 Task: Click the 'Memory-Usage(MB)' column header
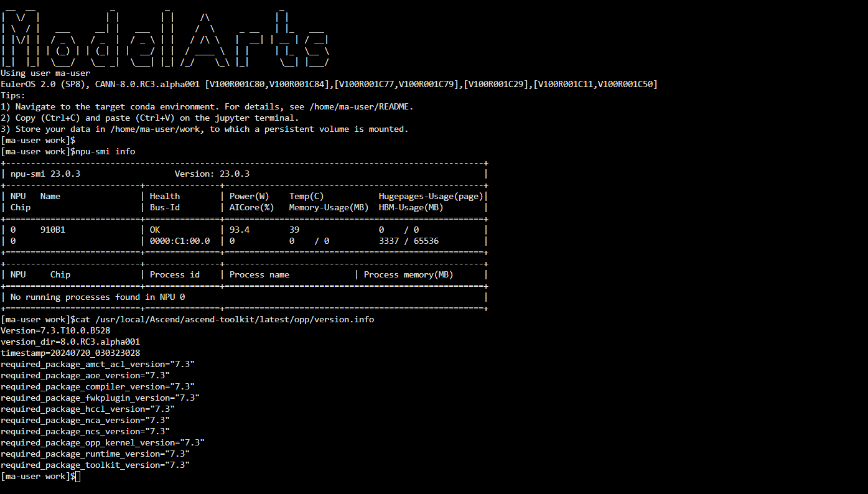(x=329, y=207)
